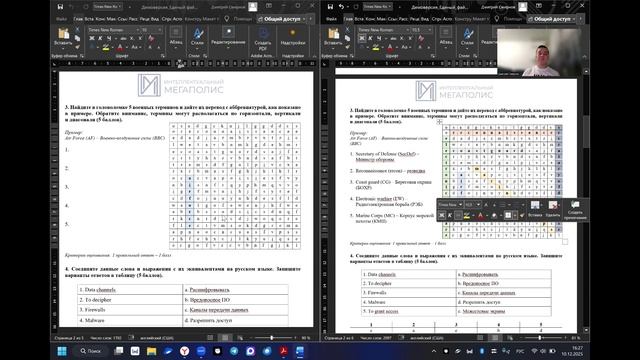640x360 pixels.
Task: Open Yandex Browser from the taskbar
Action: [x=184, y=351]
